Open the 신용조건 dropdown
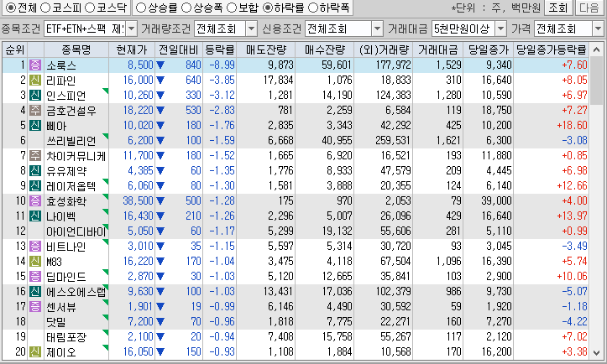This screenshot has width=607, height=364. point(378,29)
